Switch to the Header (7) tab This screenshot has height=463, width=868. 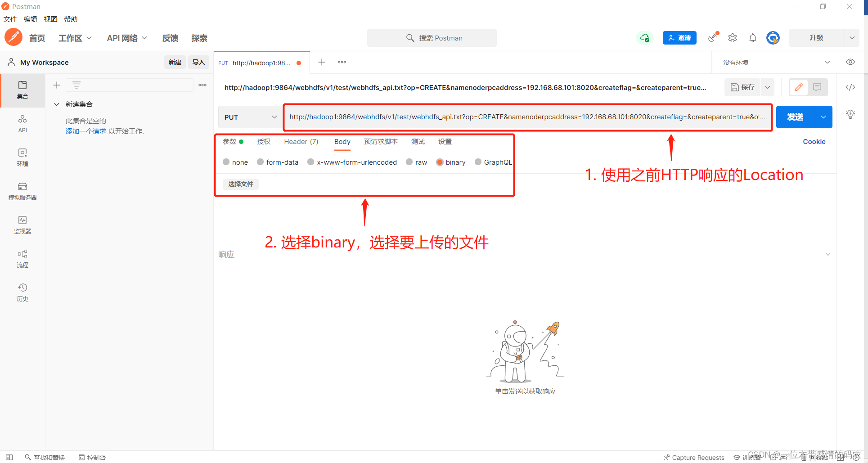pyautogui.click(x=301, y=142)
